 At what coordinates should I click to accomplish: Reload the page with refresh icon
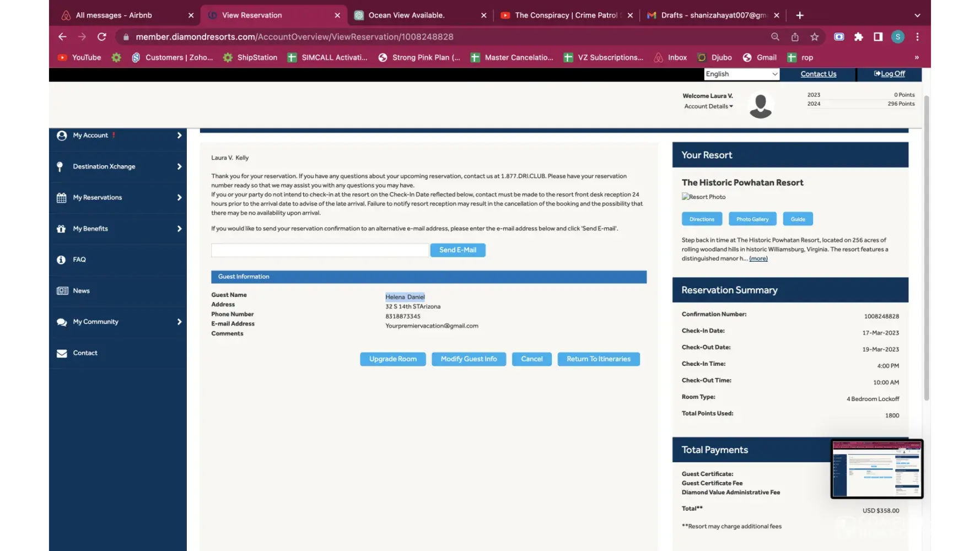(102, 37)
